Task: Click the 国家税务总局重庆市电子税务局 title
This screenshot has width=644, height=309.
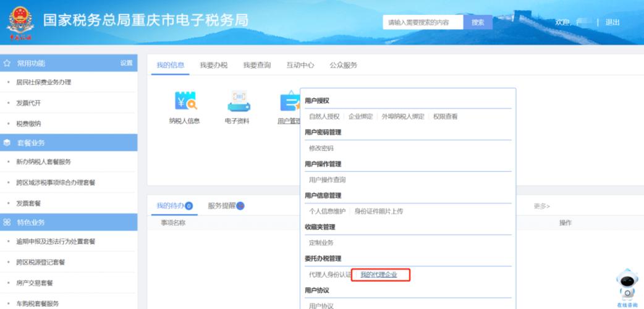Action: click(146, 20)
